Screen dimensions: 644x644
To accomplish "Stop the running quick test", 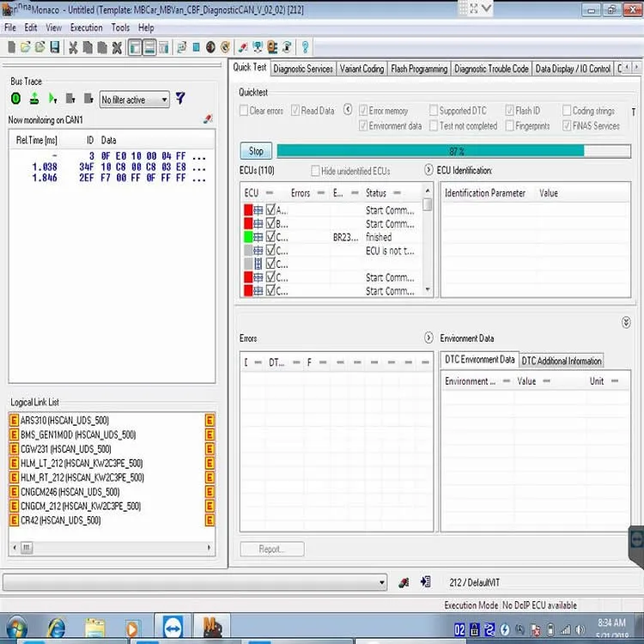I will tap(256, 151).
